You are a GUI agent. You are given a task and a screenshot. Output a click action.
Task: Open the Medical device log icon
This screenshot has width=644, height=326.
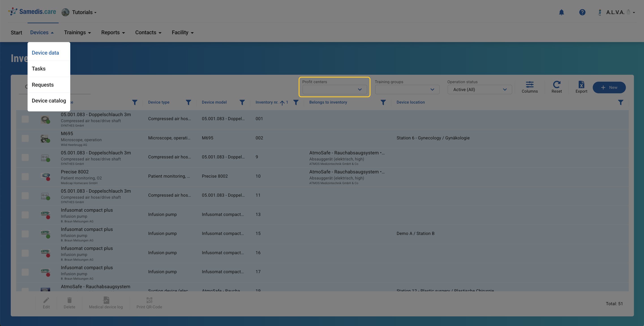tap(106, 300)
